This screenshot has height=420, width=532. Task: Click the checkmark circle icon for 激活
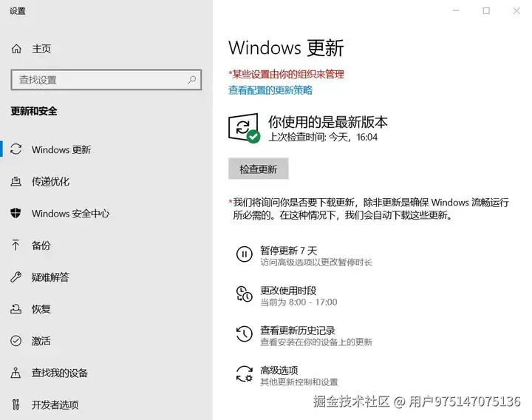pyautogui.click(x=16, y=341)
